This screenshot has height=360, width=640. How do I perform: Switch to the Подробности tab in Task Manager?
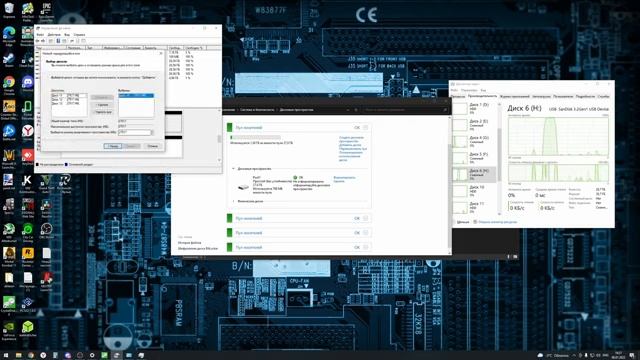[x=585, y=97]
